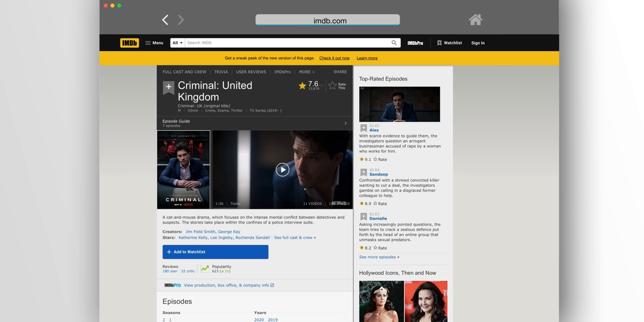This screenshot has width=644, height=322.
Task: Open the hamburger Menu next to IMDb logo
Action: (147, 43)
